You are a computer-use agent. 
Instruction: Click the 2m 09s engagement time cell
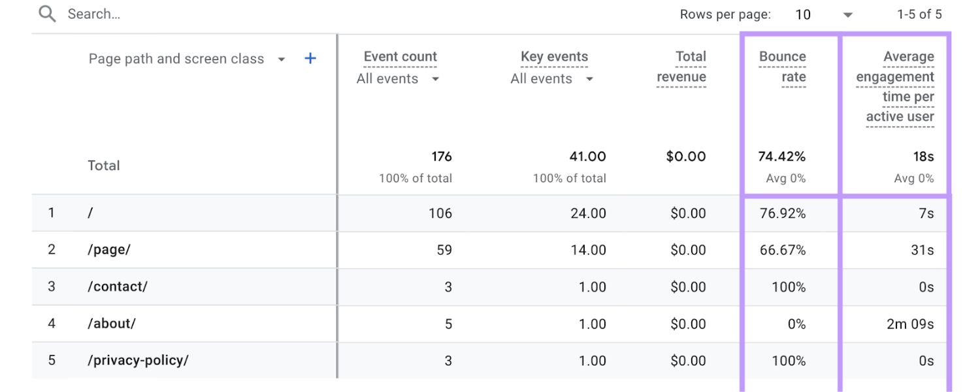pos(910,323)
